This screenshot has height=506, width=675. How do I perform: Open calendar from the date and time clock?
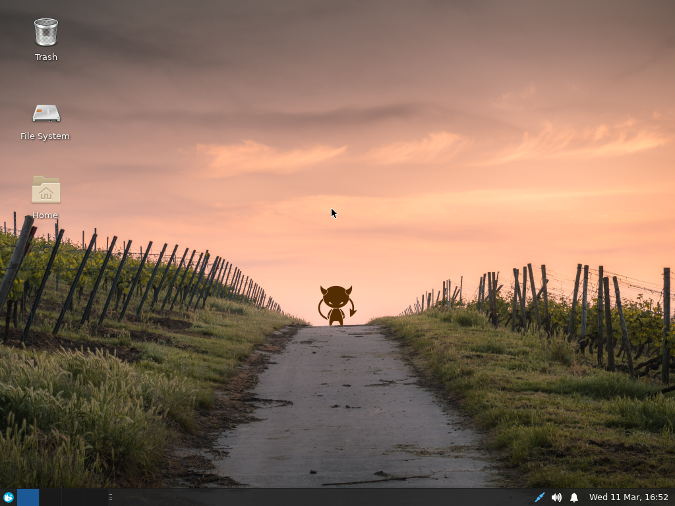click(x=628, y=497)
